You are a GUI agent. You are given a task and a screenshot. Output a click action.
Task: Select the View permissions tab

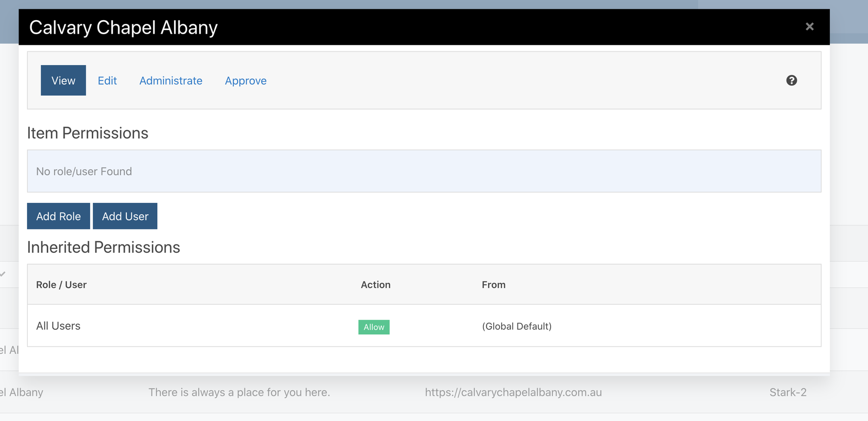[63, 80]
